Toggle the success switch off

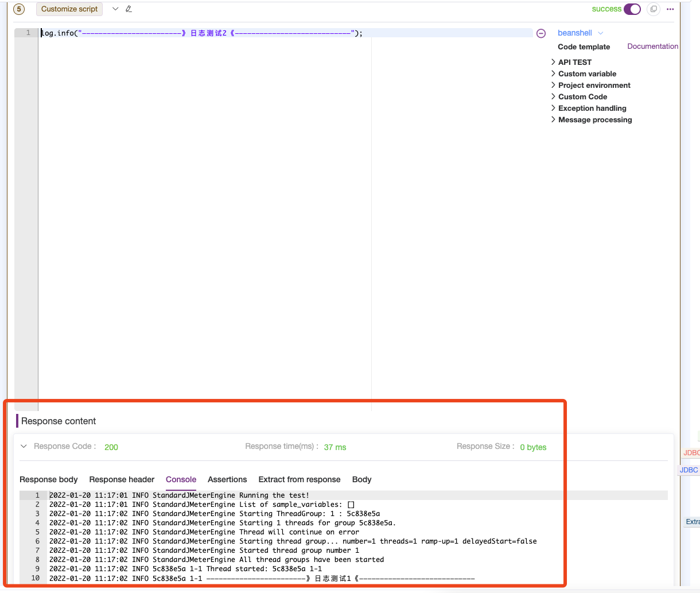pos(632,9)
